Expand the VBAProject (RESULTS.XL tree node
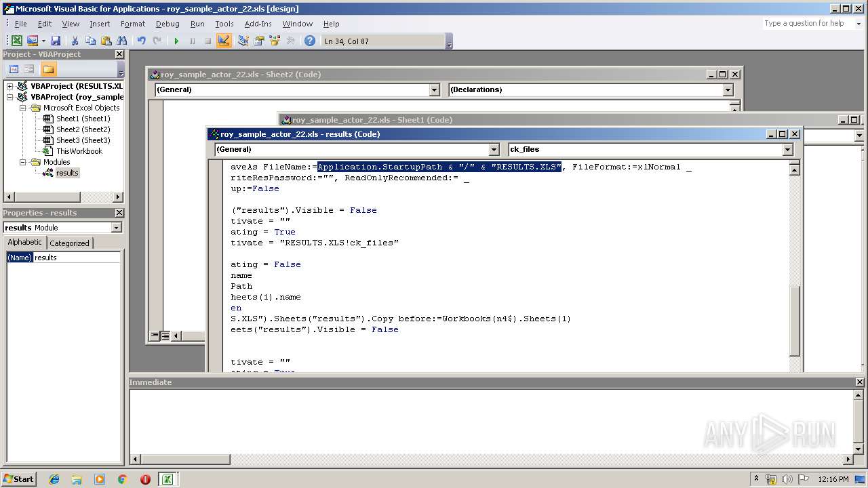 point(10,86)
